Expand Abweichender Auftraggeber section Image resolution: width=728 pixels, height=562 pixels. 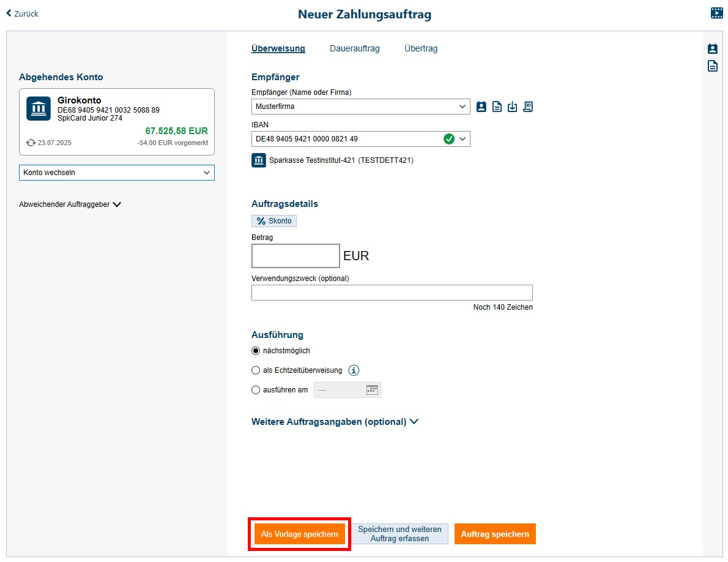70,204
